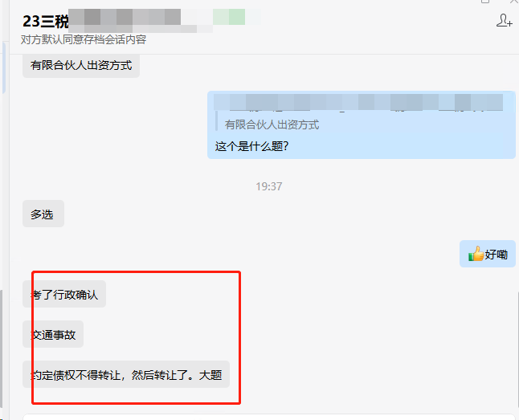Click the 19:37 timestamp

(x=269, y=186)
